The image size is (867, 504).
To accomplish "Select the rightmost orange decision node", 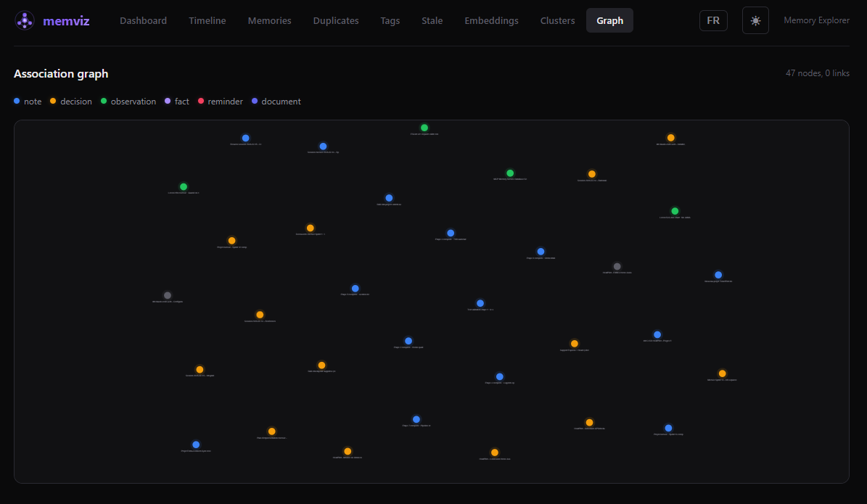I will tap(722, 373).
